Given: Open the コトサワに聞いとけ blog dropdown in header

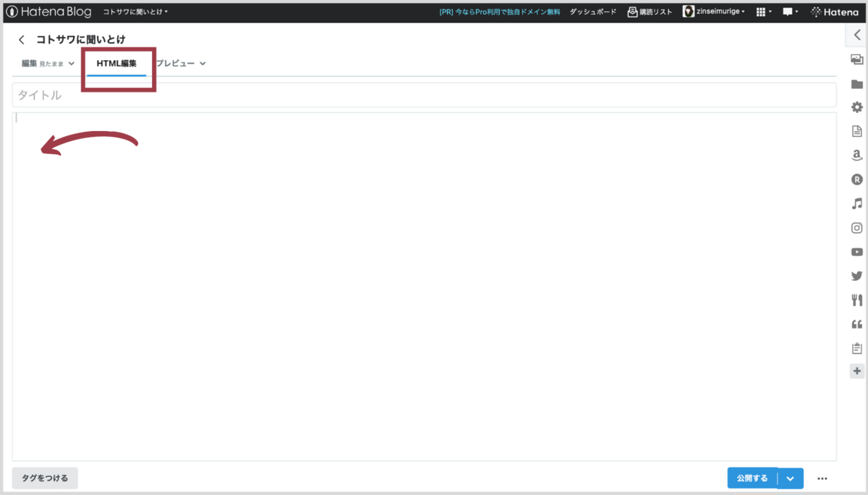Looking at the screenshot, I should coord(135,12).
